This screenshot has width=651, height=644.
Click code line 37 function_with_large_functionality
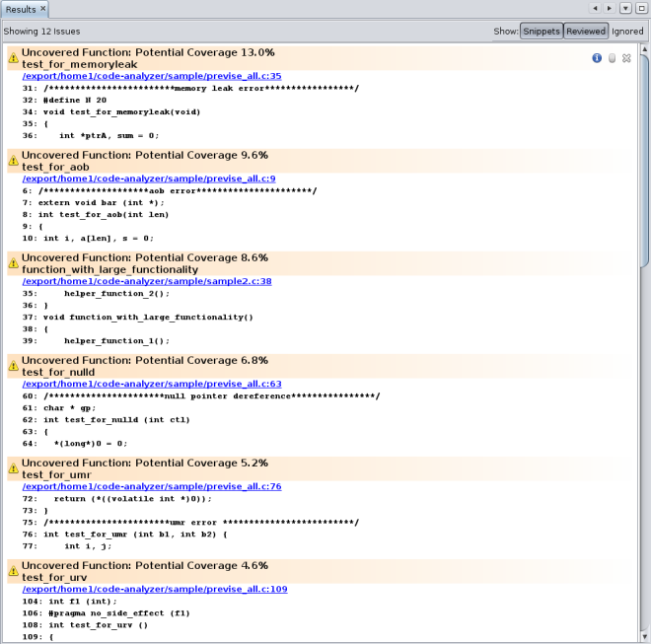(x=137, y=318)
